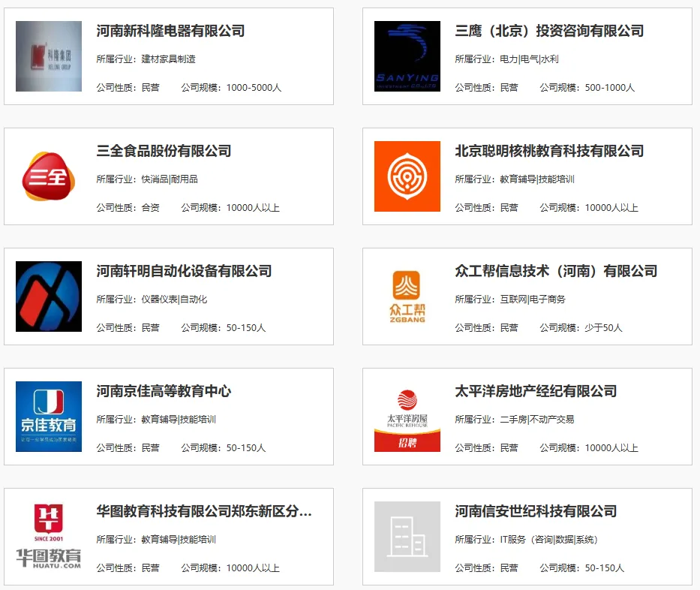This screenshot has height=590, width=700.
Task: Click the gray placeholder building logo
Action: click(x=407, y=537)
